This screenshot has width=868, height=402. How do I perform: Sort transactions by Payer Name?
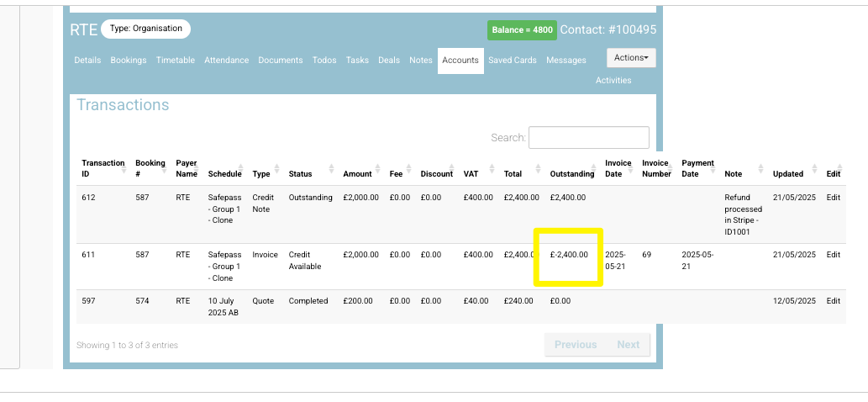click(186, 168)
